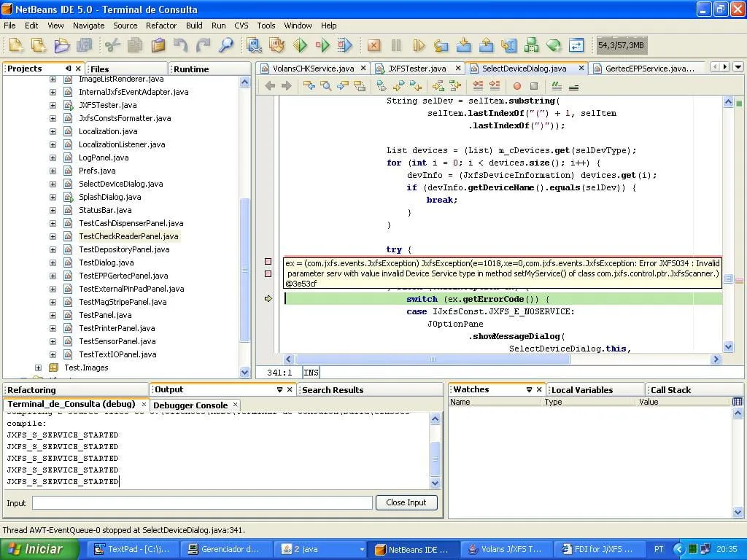Click the Input text field in Output
This screenshot has height=560, width=747.
(202, 503)
